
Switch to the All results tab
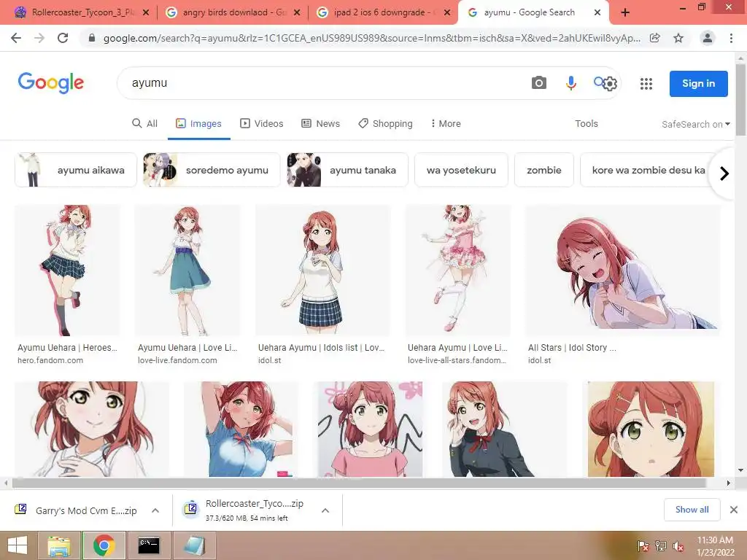click(144, 124)
